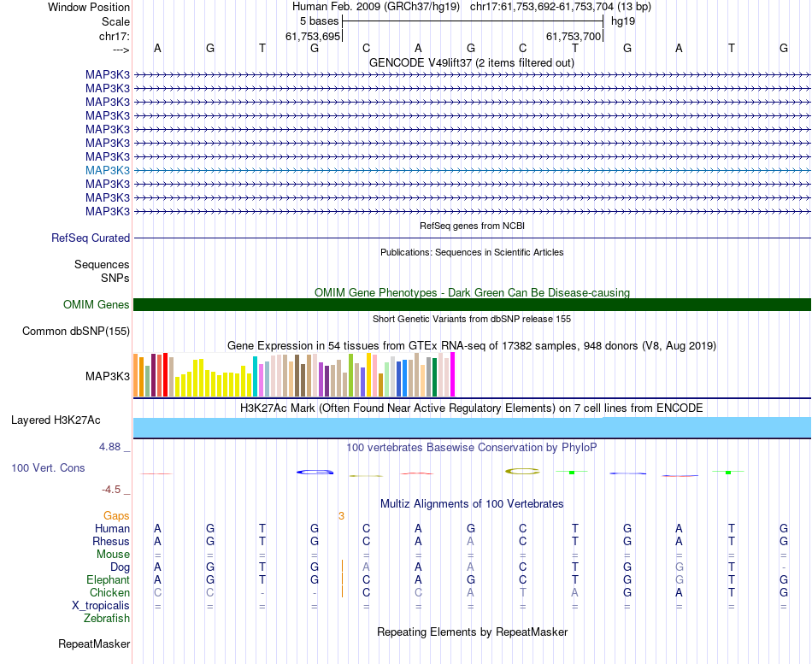
Task: Click 'RefSeq genes from NCBI' track title
Action: [x=472, y=226]
